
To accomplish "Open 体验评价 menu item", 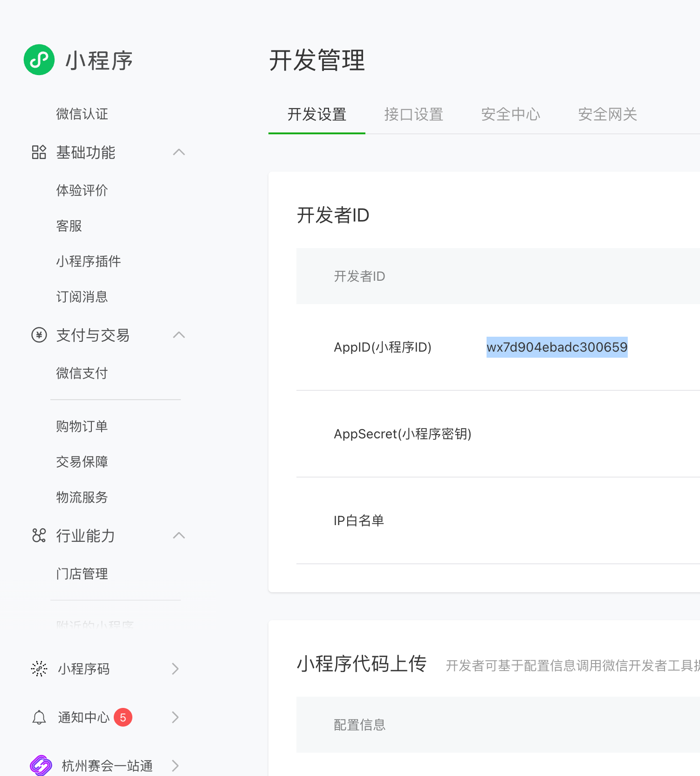I will pyautogui.click(x=82, y=190).
